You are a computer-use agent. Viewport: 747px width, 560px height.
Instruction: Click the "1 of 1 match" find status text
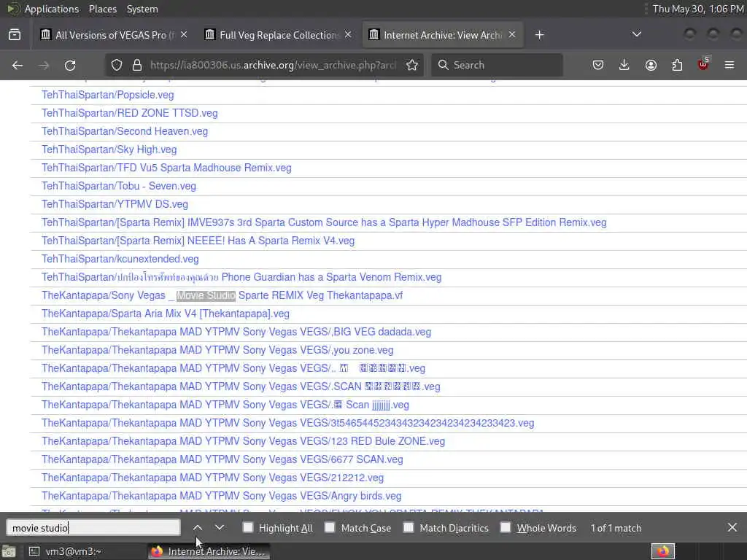pos(616,528)
